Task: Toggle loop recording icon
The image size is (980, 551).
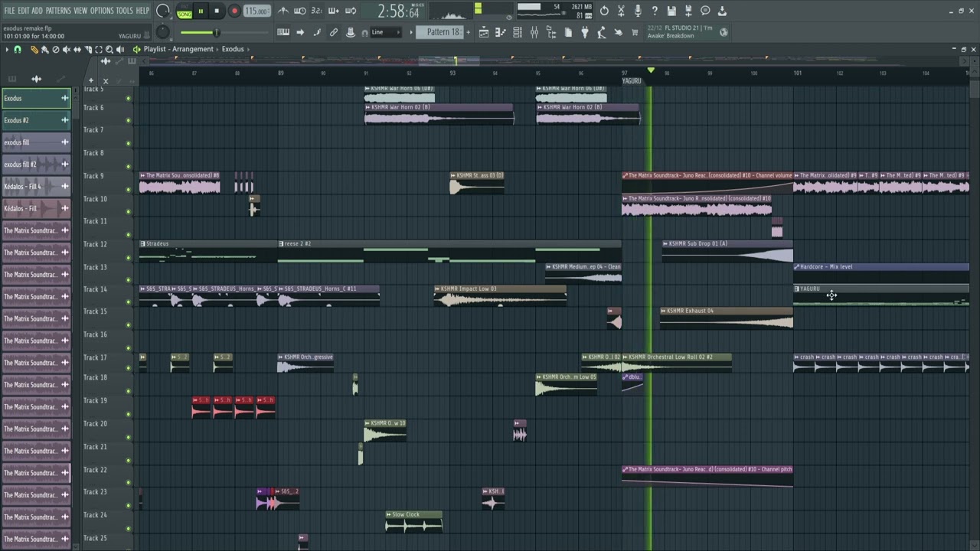Action: click(351, 11)
